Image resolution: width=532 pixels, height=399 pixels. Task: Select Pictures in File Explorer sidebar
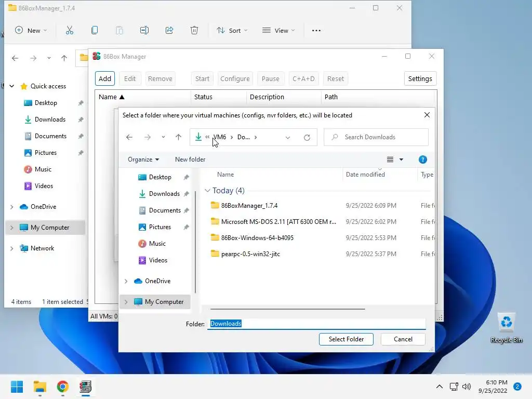[46, 153]
